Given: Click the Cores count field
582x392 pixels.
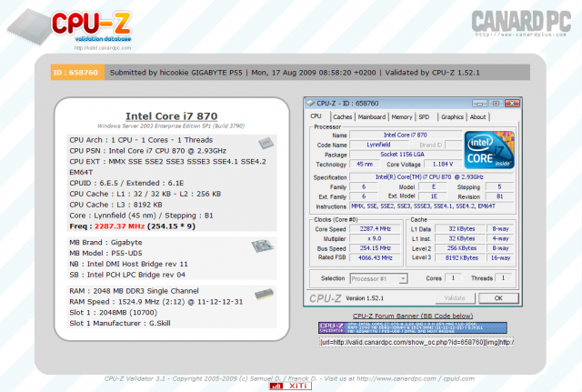Looking at the screenshot, I should [x=453, y=278].
